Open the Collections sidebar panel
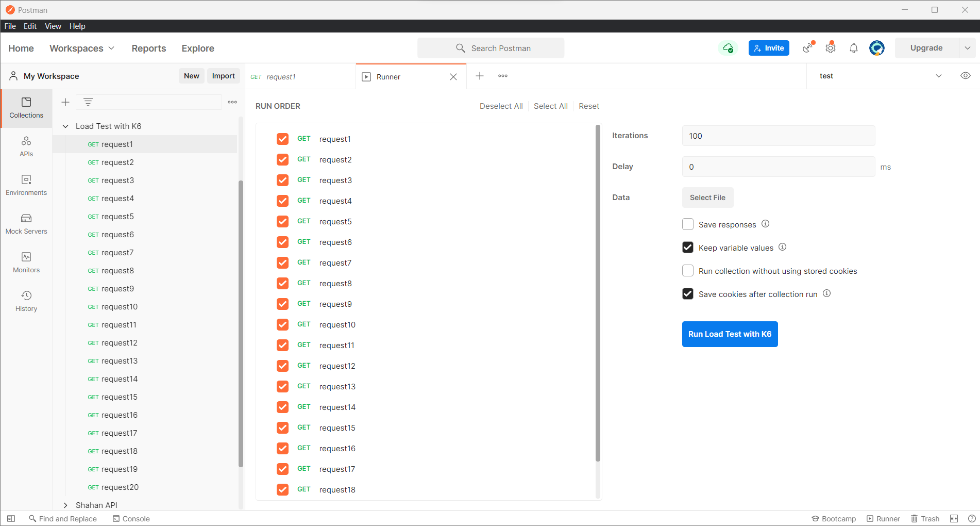Image resolution: width=980 pixels, height=526 pixels. coord(26,108)
